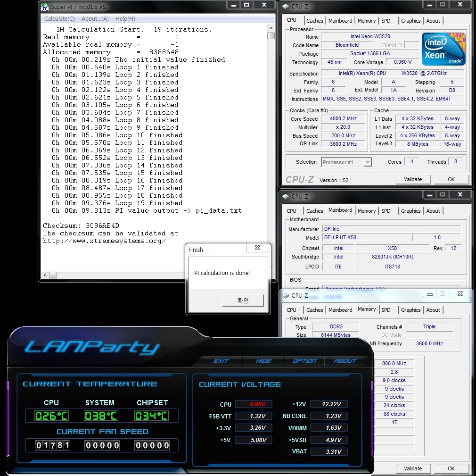Click the fan speed counter 01781
The height and width of the screenshot is (476, 476).
(x=52, y=445)
